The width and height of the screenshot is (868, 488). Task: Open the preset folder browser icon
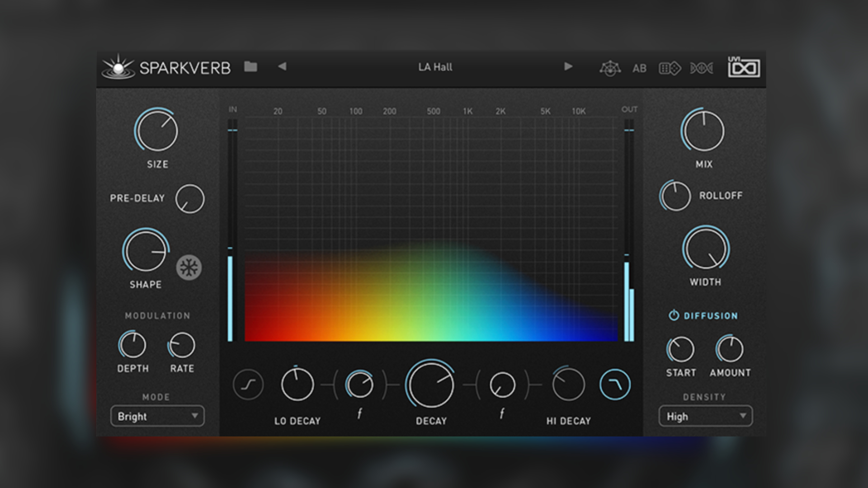click(250, 67)
